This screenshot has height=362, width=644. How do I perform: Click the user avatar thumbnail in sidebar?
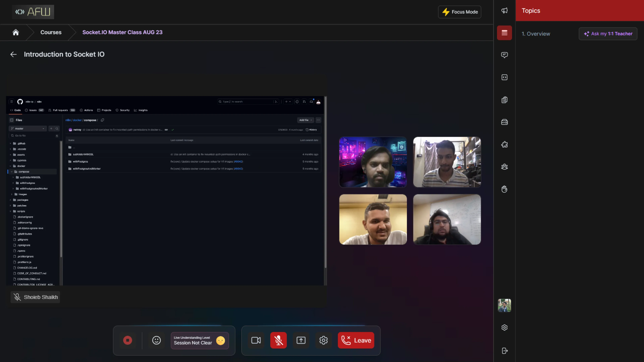pos(504,305)
